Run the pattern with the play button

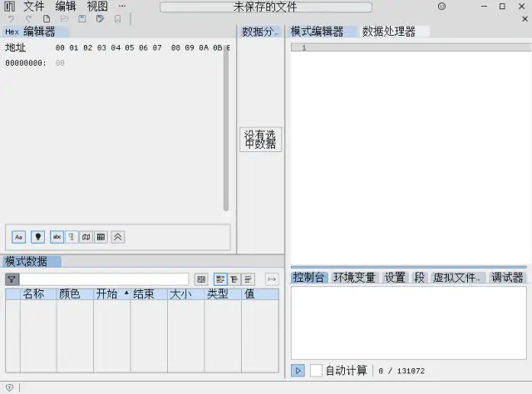point(298,371)
